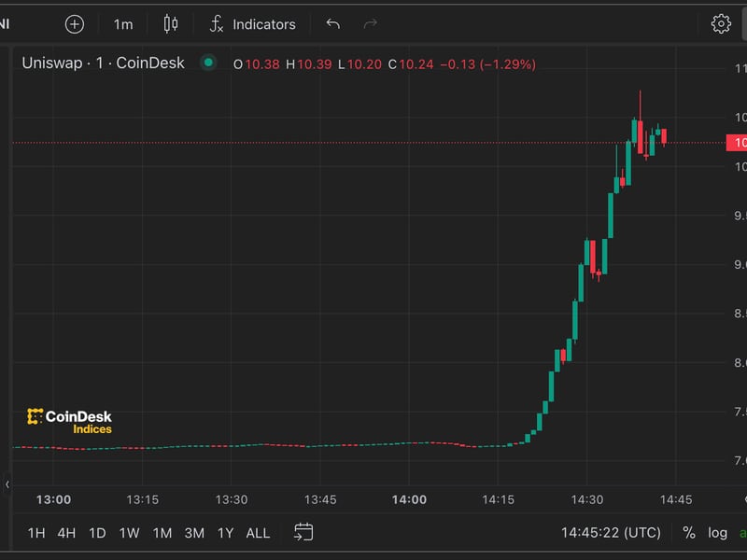Click the CoinDesk Indices logo watermark
The height and width of the screenshot is (560, 747).
pos(69,419)
